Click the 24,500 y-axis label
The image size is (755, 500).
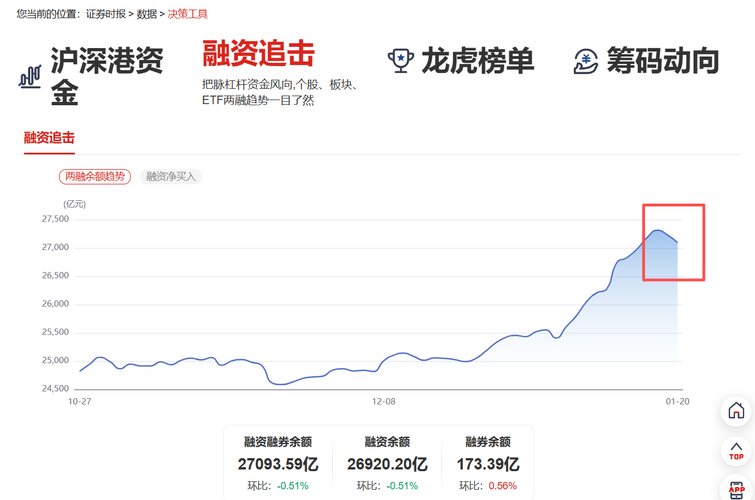click(x=55, y=388)
